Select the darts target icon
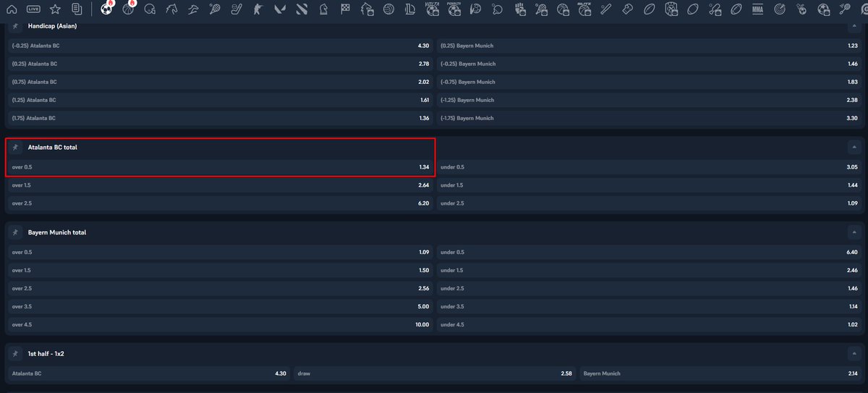 779,9
